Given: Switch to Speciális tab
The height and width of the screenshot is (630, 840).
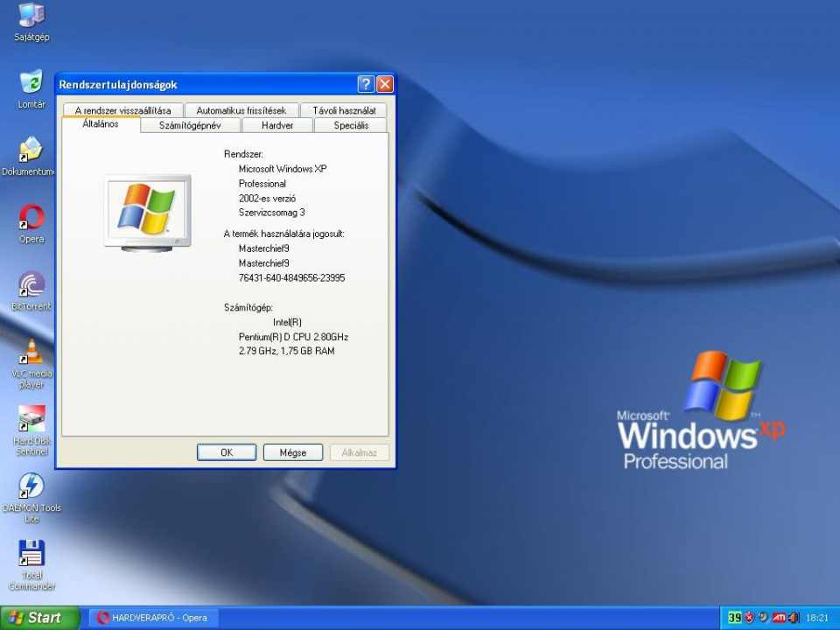Looking at the screenshot, I should click(351, 125).
